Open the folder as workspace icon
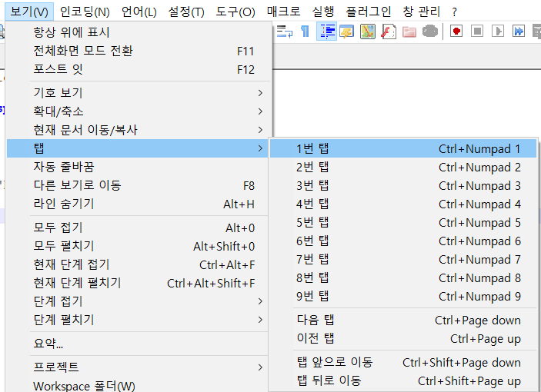The image size is (541, 392). tap(409, 32)
